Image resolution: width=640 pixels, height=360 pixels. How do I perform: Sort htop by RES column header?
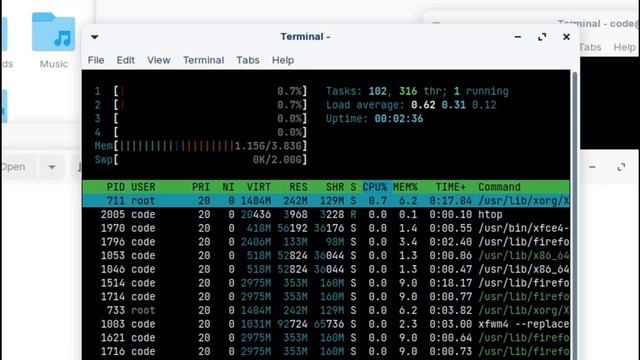pyautogui.click(x=298, y=187)
